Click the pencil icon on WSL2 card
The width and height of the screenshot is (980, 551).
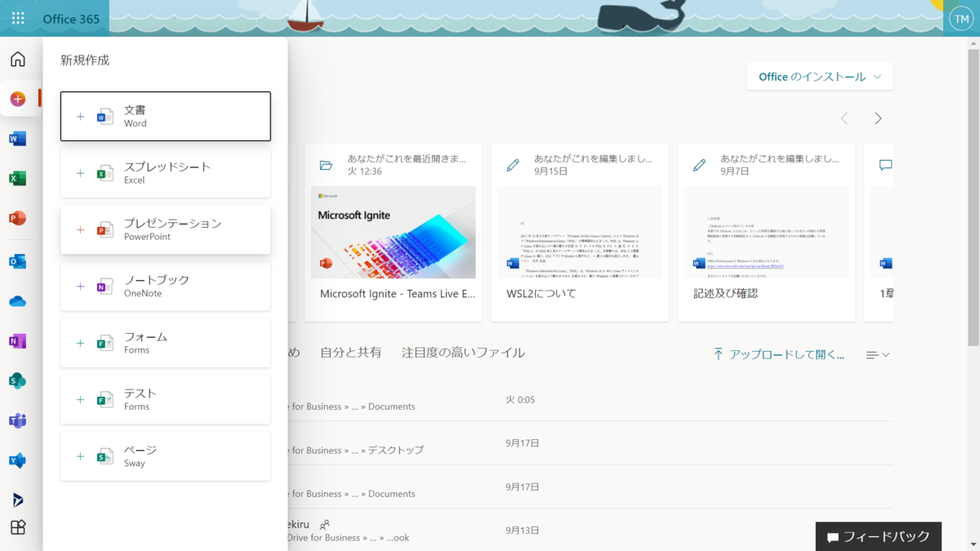[x=513, y=165]
